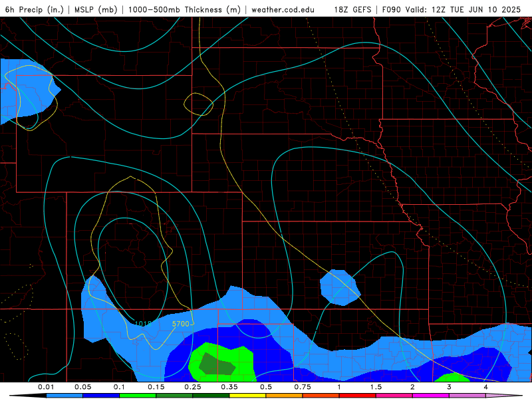Click the 0.5 legend value

[266, 387]
